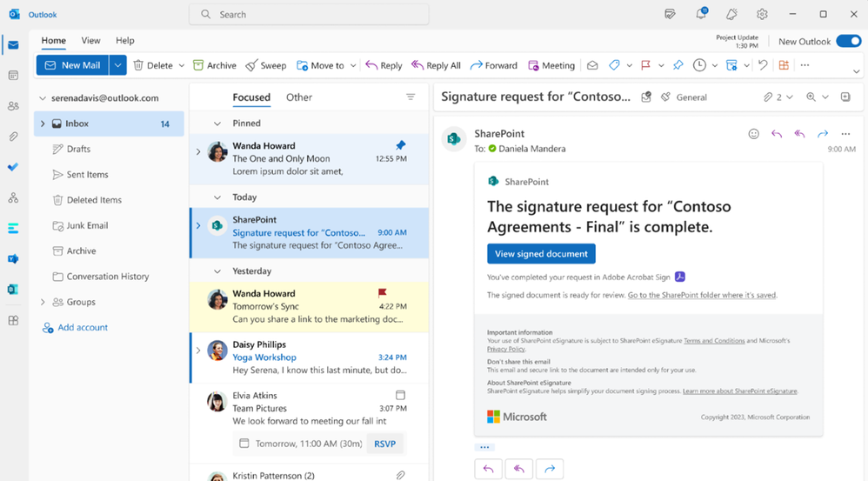Image resolution: width=868 pixels, height=481 pixels.
Task: Toggle the New Outlook switch
Action: [848, 41]
